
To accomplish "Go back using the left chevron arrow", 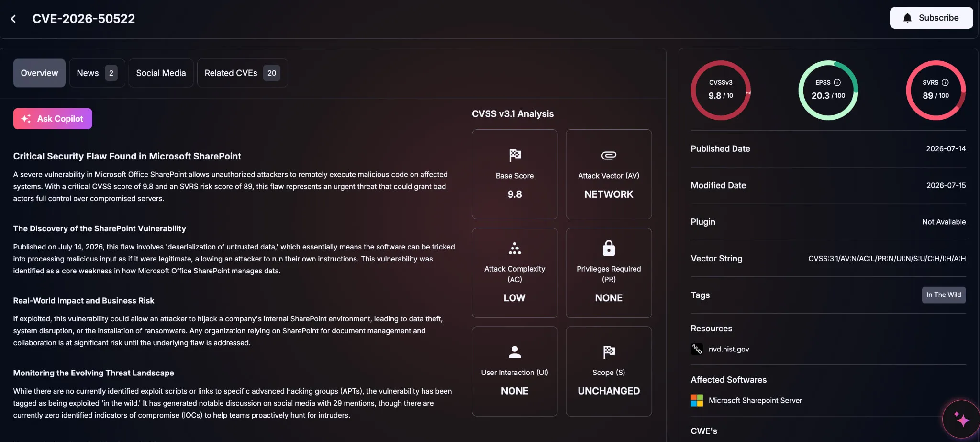I will tap(13, 19).
